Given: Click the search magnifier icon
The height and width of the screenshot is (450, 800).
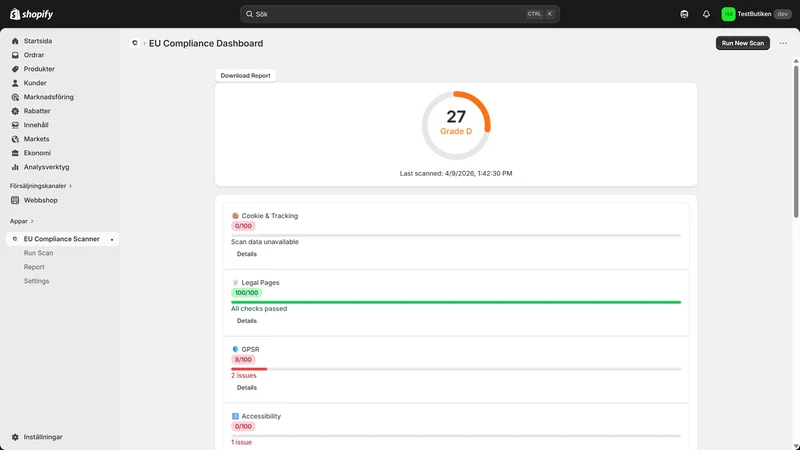Looking at the screenshot, I should pyautogui.click(x=249, y=14).
